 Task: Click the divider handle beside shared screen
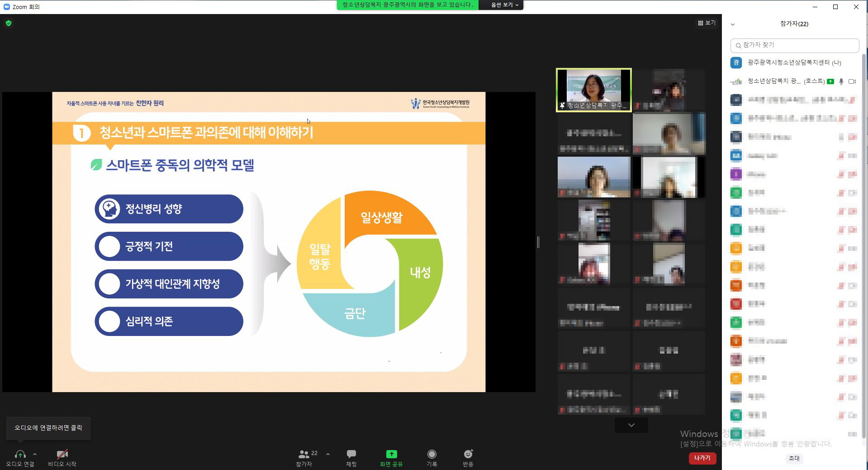click(x=538, y=242)
